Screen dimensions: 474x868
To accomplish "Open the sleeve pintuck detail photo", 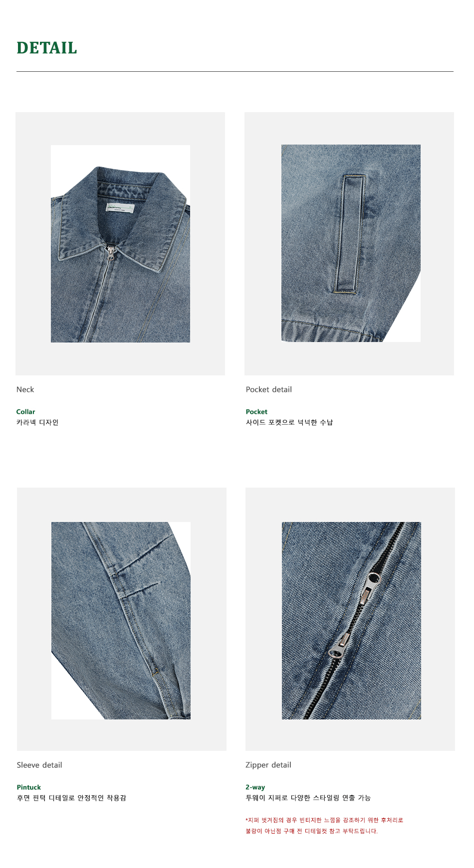I will pyautogui.click(x=121, y=621).
